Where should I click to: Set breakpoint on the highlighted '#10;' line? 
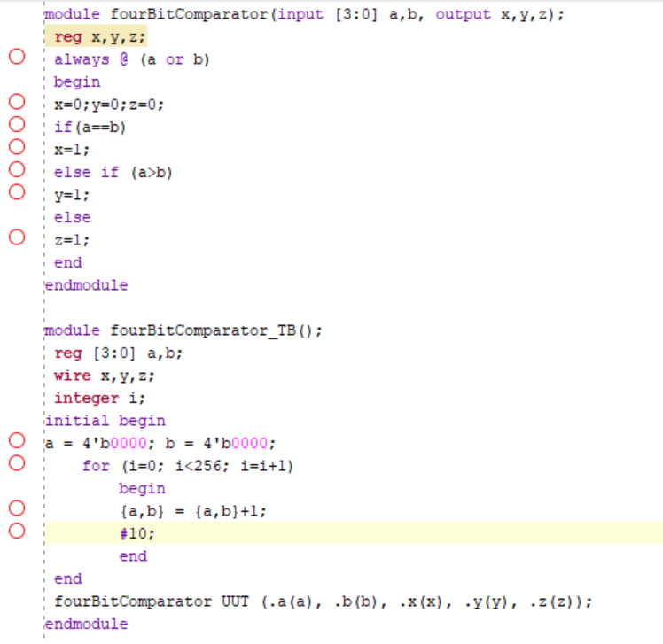point(16,533)
